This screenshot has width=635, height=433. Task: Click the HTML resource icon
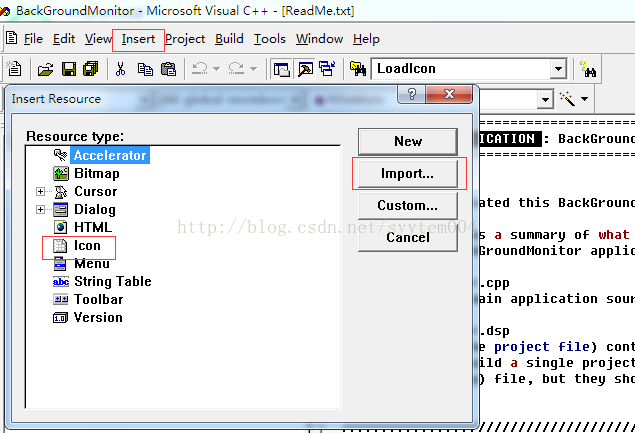[x=61, y=227]
